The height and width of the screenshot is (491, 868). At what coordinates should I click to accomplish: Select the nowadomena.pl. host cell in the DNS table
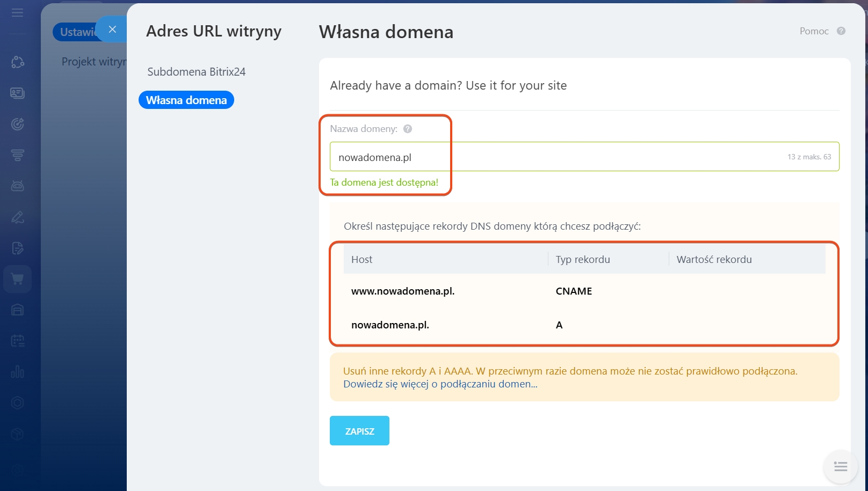[x=390, y=325]
